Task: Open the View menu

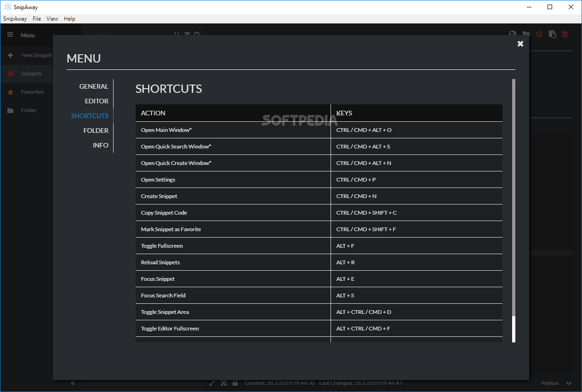Action: (52, 19)
